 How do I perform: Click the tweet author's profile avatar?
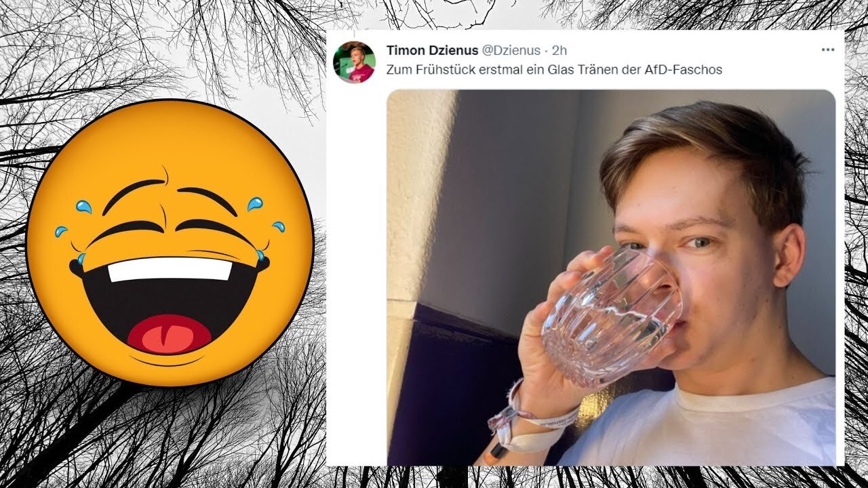click(354, 62)
